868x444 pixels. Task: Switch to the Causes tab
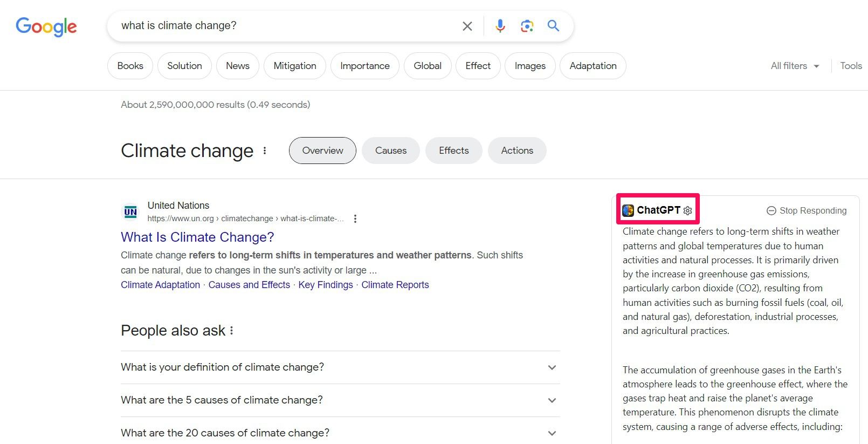390,151
